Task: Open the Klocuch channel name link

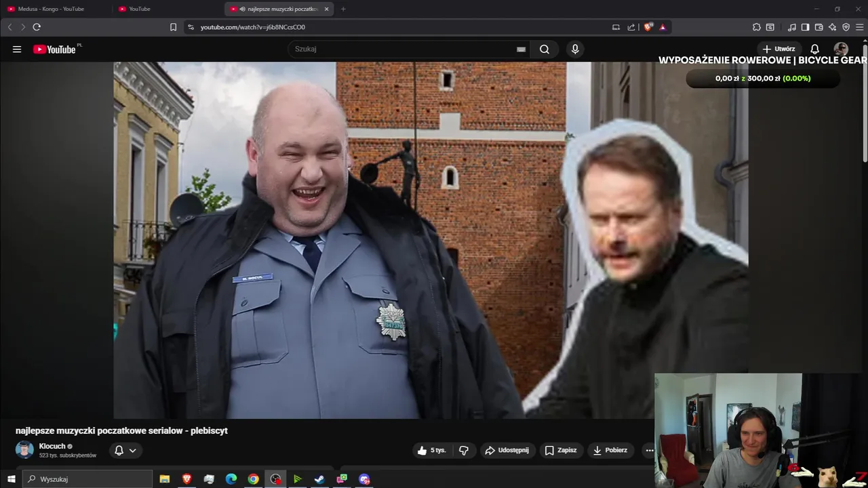Action: coord(52,446)
